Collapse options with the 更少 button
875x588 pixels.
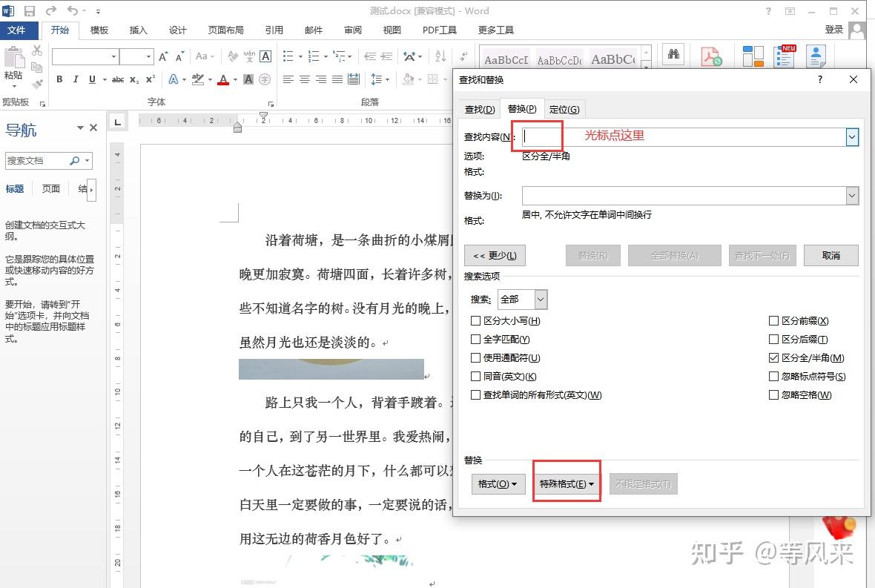494,255
